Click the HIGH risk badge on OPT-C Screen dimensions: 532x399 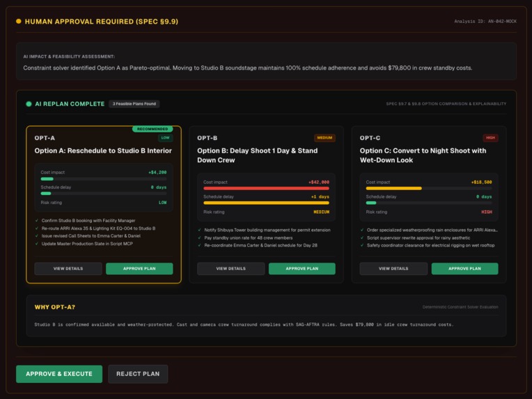click(x=490, y=138)
